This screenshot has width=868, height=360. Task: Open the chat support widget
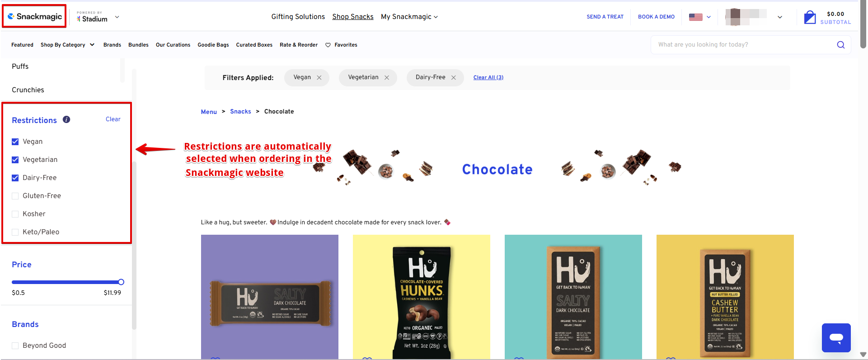click(836, 337)
